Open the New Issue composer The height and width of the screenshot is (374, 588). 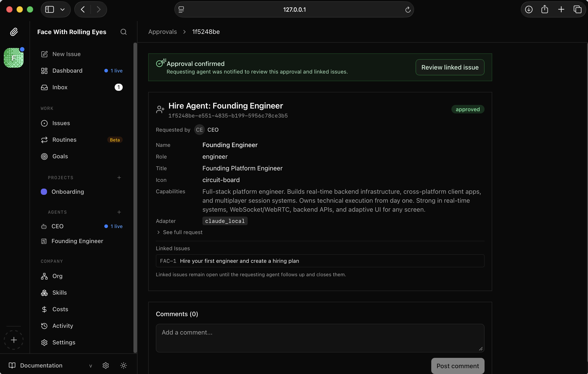(x=66, y=54)
